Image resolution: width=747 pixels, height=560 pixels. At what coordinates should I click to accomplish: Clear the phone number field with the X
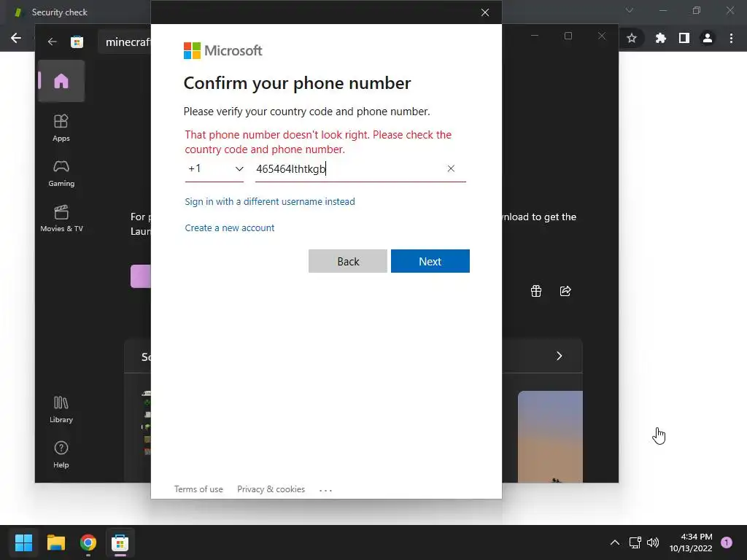point(451,168)
